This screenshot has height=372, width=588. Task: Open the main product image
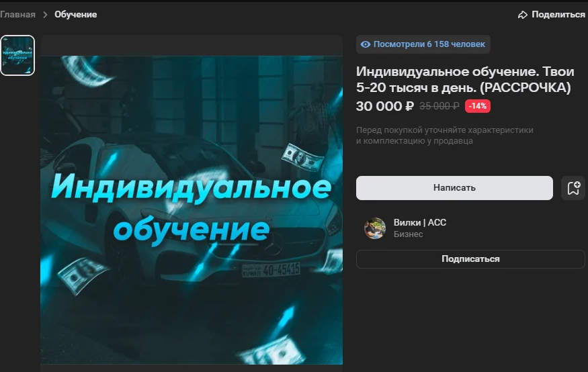(192, 210)
